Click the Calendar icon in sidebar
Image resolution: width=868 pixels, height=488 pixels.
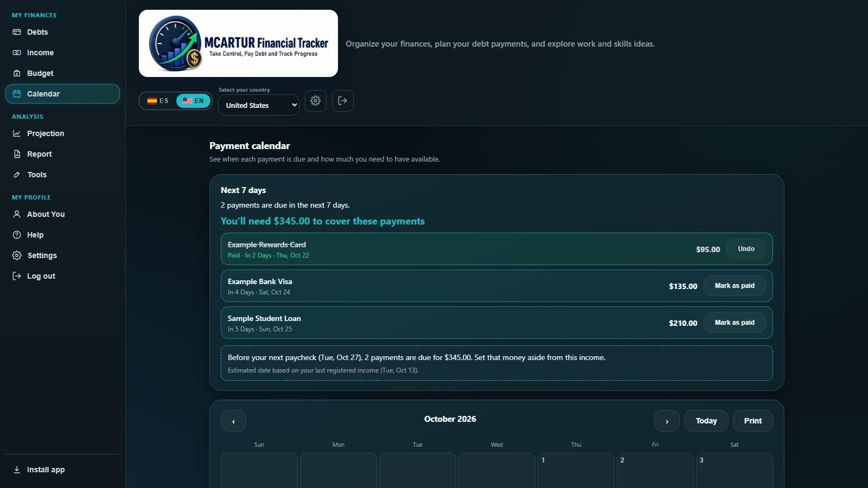[x=17, y=94]
